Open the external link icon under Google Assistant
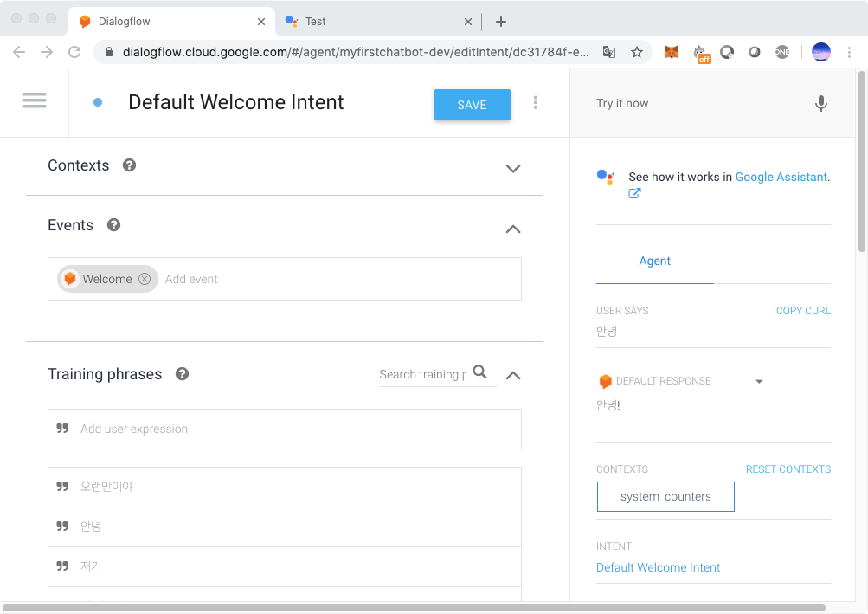The width and height of the screenshot is (868, 614). click(x=634, y=193)
